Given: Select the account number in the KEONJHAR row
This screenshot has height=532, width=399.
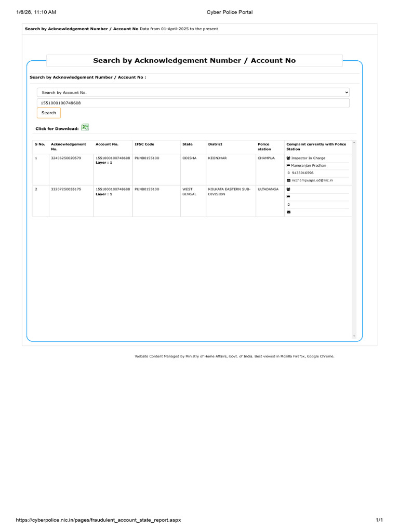Looking at the screenshot, I should coord(113,158).
